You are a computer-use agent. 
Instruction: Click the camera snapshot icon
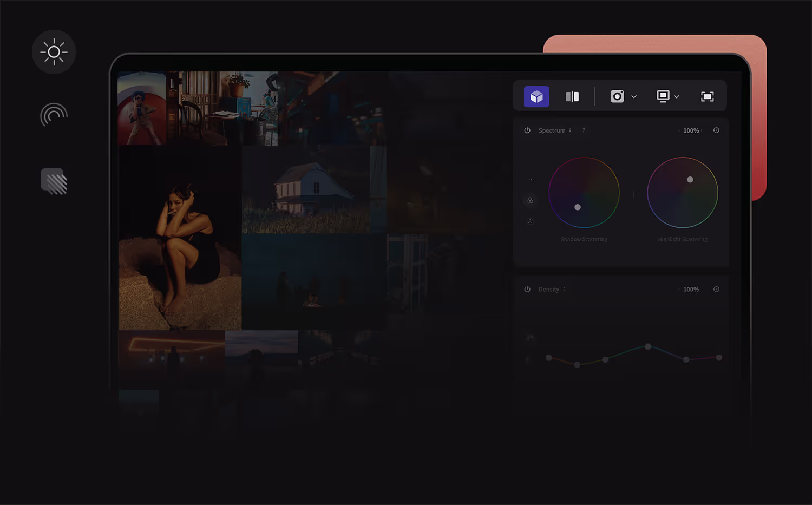click(x=617, y=96)
